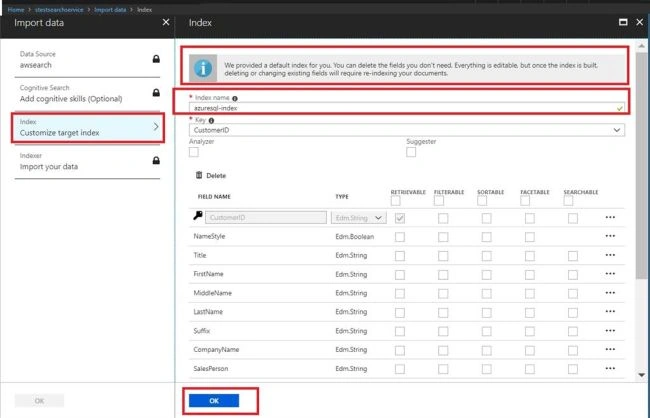Screen dimensions: 650x418
Task: Click lock icon on Data Source step
Action: click(x=156, y=59)
